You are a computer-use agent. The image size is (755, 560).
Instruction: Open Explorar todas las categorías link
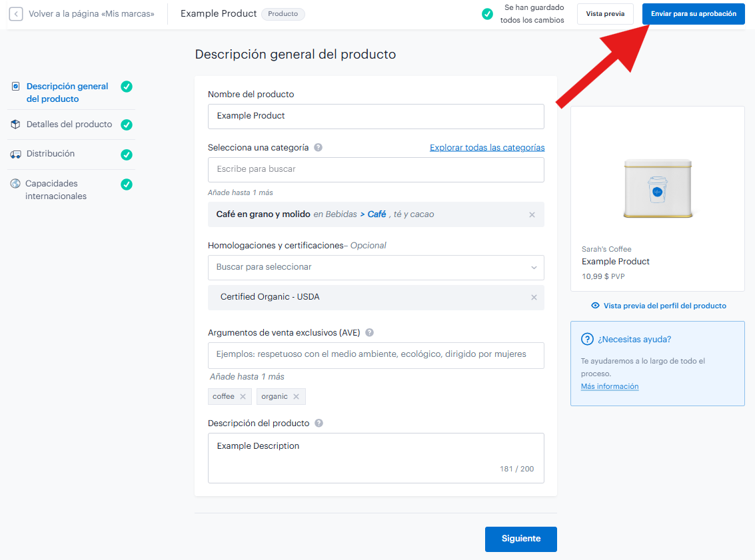tap(487, 148)
